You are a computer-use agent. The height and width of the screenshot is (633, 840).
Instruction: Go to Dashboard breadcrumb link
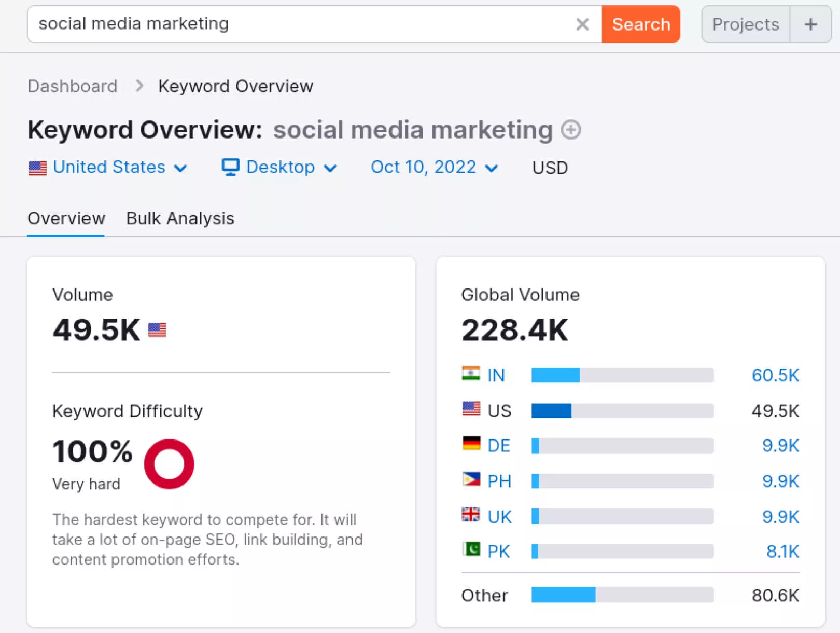[x=73, y=86]
